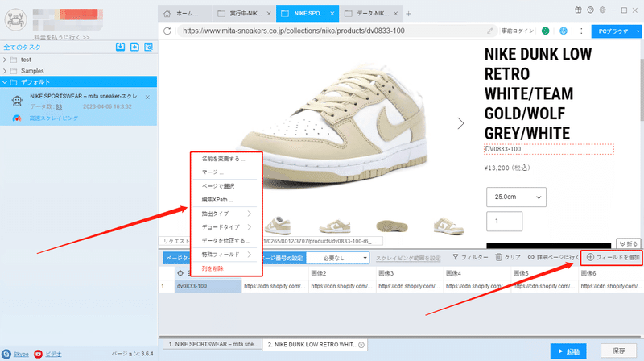Click the robot icon of NIKE SPORTSWEAR task
644x361 pixels.
pos(17,102)
